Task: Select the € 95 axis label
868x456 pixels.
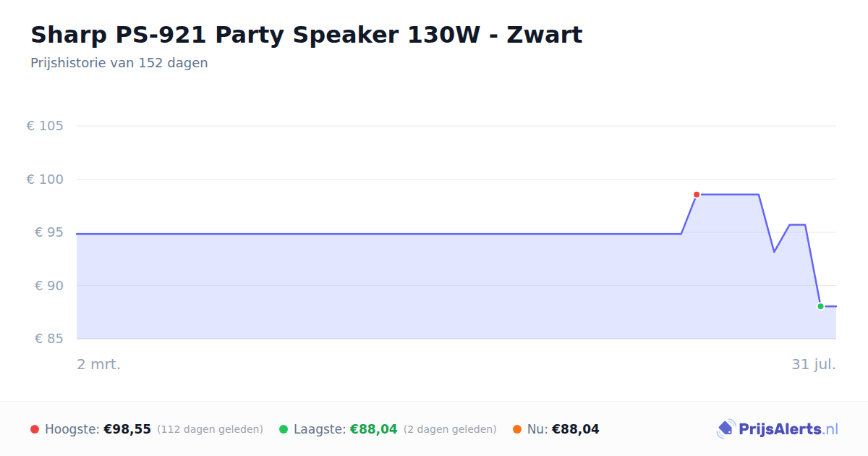Action: coord(49,232)
